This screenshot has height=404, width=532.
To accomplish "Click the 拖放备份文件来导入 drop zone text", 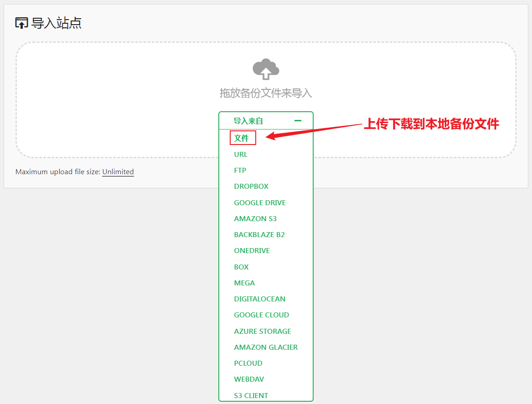I will click(x=266, y=93).
